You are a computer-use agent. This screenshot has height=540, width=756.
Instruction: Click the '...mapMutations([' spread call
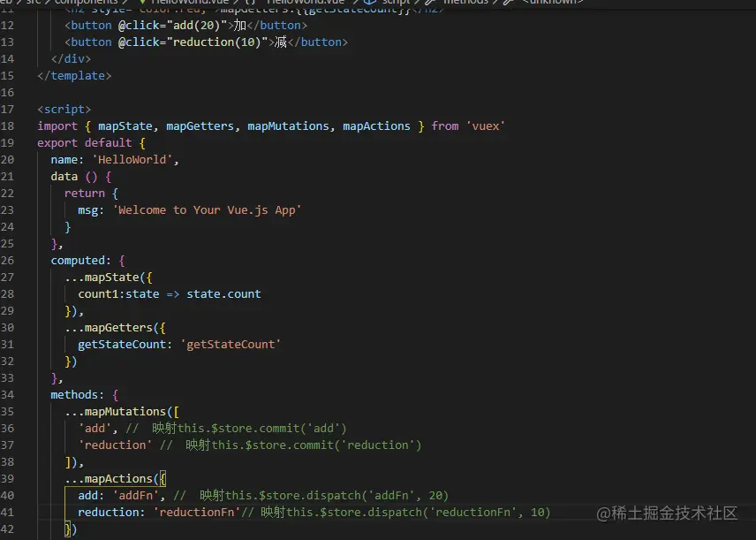[122, 412]
